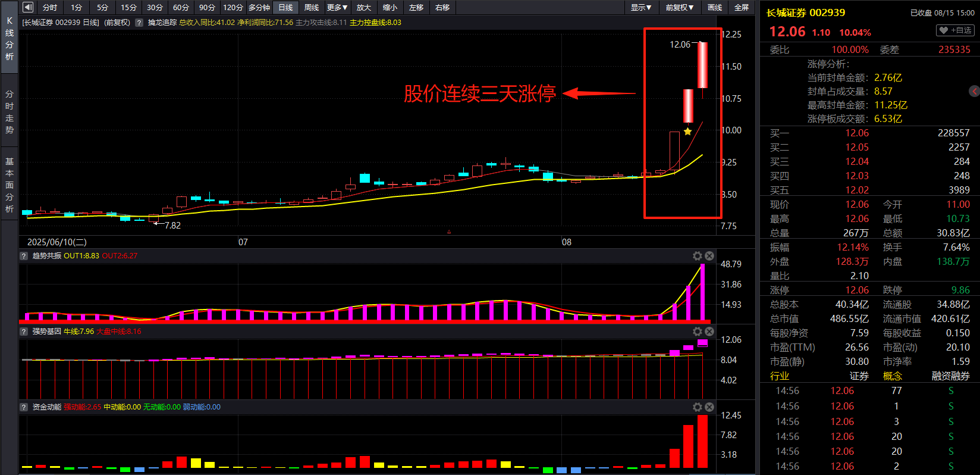The width and height of the screenshot is (980, 475).
Task: Click stock name 长城证券 002939 in quote panel
Action: (x=805, y=12)
